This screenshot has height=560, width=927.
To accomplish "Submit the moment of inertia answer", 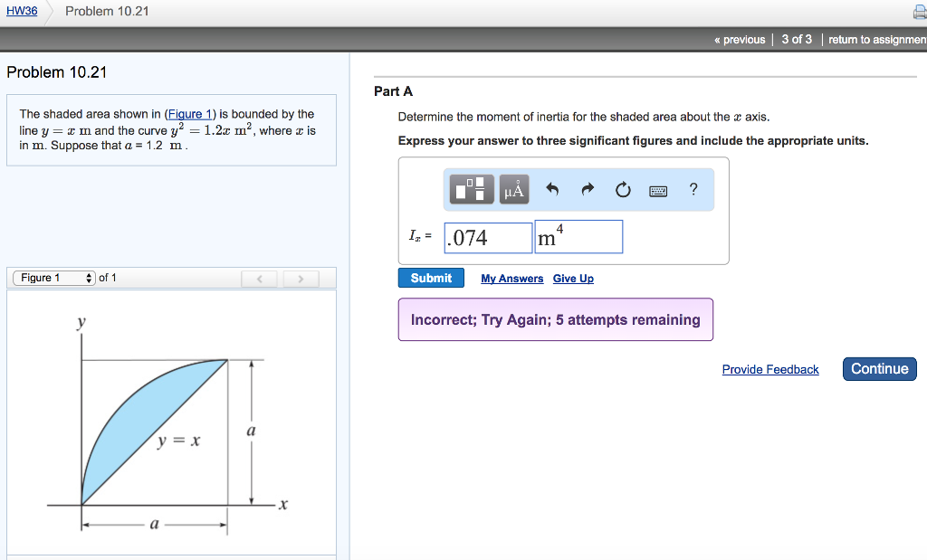I will [x=431, y=278].
